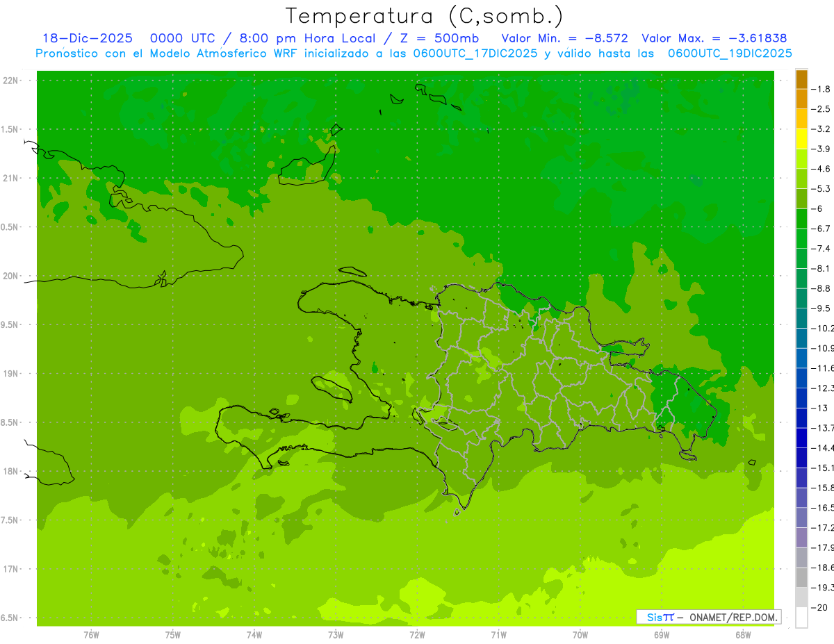Viewport: 834px width, 644px height.
Task: Click the "-4.6" colorbar label
Action: [821, 169]
